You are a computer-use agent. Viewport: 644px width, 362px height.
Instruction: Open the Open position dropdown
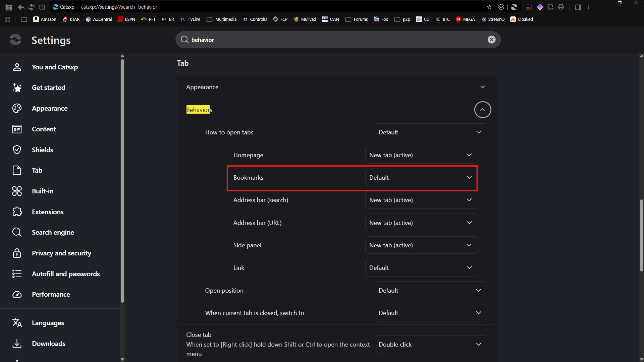[x=431, y=290]
